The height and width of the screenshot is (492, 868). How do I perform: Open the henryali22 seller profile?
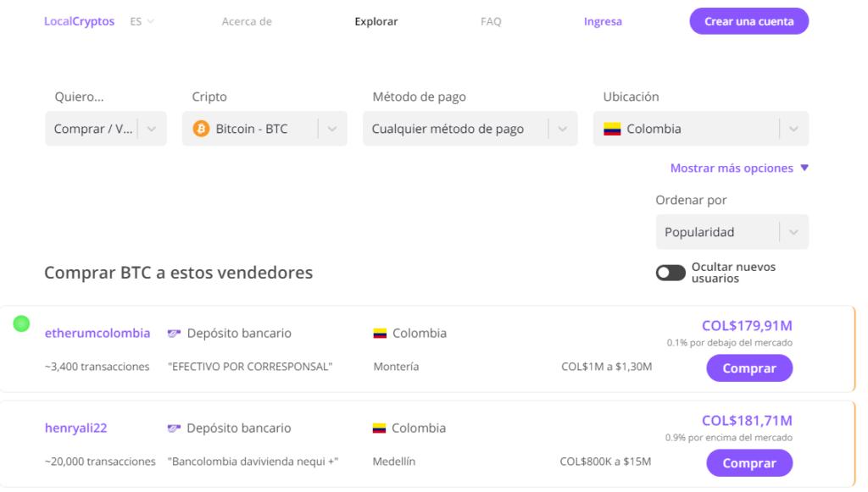pos(75,428)
